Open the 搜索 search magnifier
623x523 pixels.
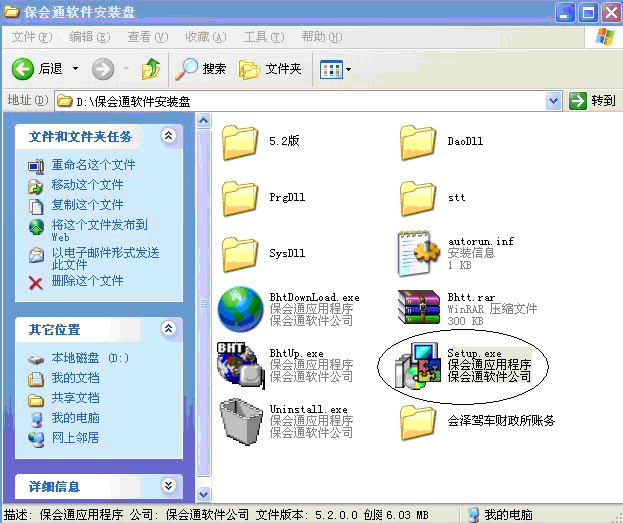pyautogui.click(x=186, y=69)
